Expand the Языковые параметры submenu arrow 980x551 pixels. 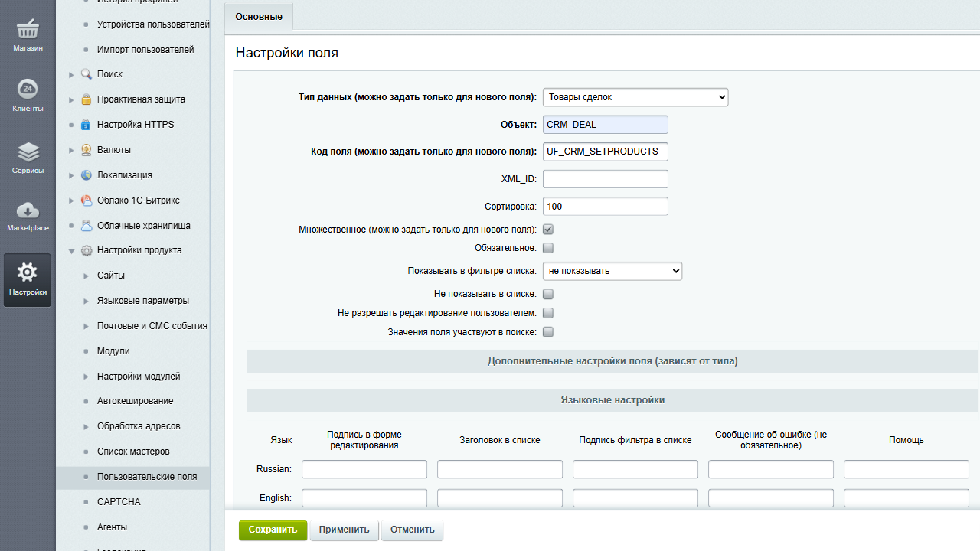click(x=87, y=301)
